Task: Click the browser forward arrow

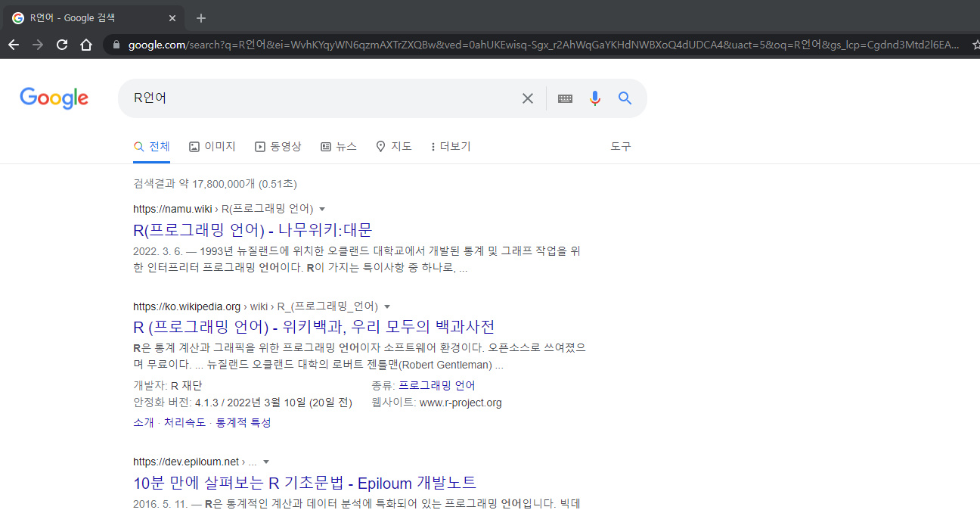Action: [38, 45]
